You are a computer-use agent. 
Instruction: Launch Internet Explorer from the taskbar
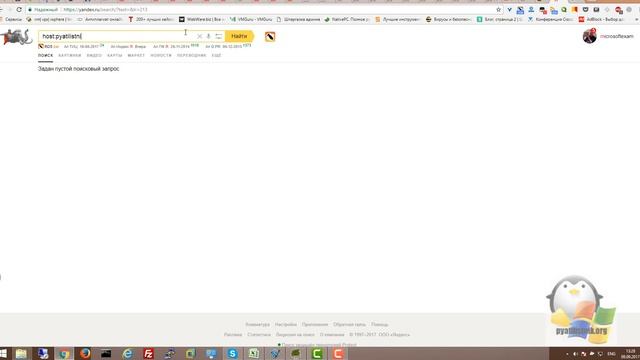pyautogui.click(x=127, y=353)
